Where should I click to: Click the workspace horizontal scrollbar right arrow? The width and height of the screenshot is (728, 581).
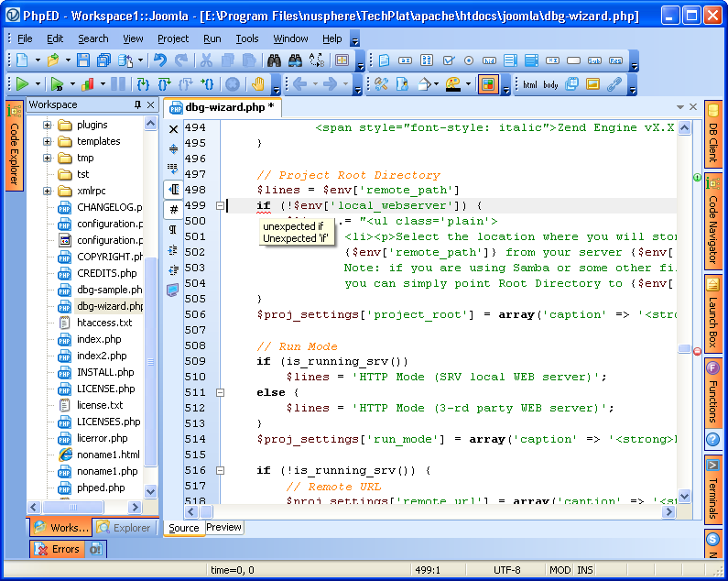click(x=136, y=507)
